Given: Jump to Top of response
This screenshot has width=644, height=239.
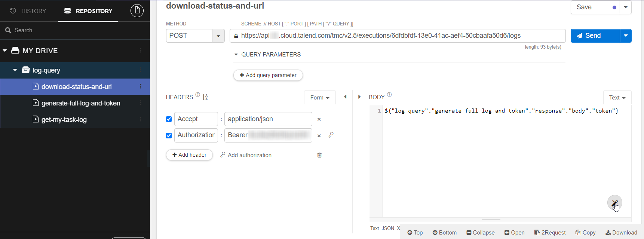Looking at the screenshot, I should tap(415, 233).
